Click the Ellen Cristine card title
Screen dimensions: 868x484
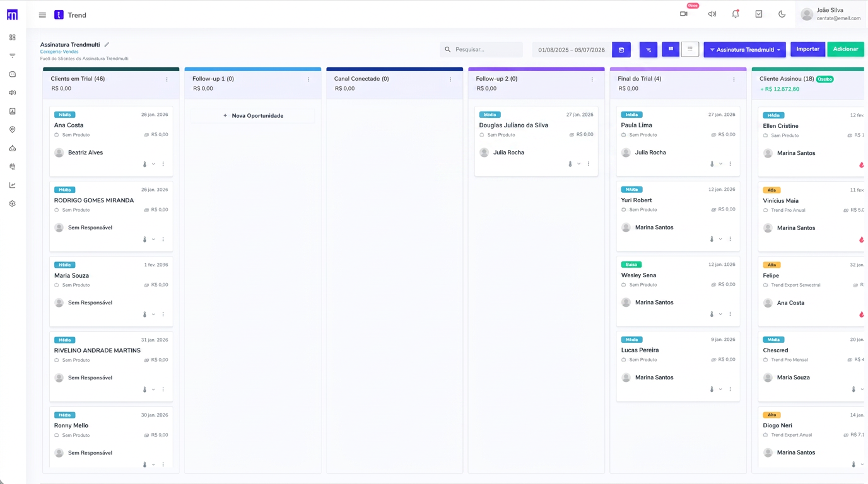click(780, 126)
